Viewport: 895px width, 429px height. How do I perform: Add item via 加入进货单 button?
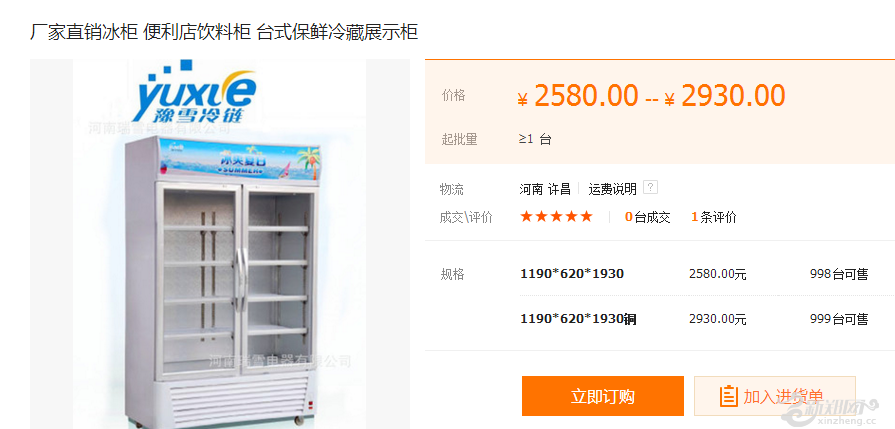click(775, 396)
